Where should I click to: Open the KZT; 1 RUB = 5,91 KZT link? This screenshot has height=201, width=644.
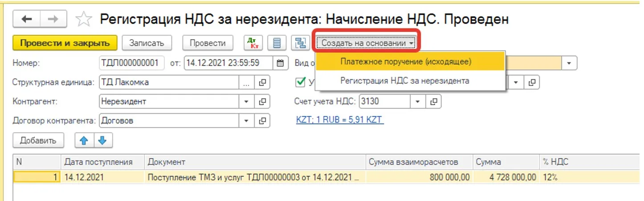340,120
